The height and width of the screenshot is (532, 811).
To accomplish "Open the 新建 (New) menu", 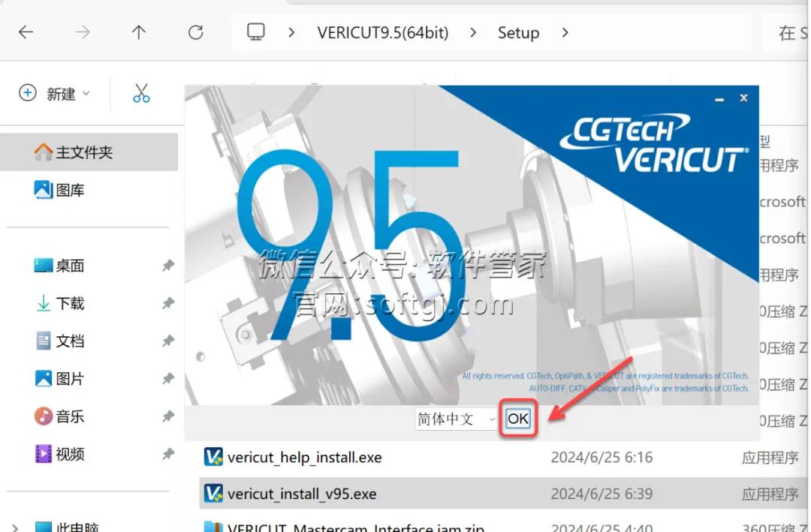I will click(x=54, y=94).
